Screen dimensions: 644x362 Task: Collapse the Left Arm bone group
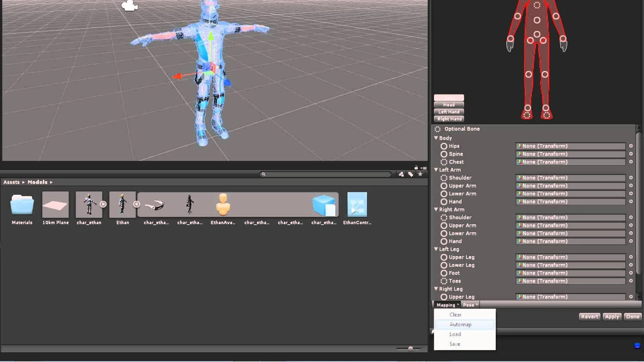coord(436,170)
